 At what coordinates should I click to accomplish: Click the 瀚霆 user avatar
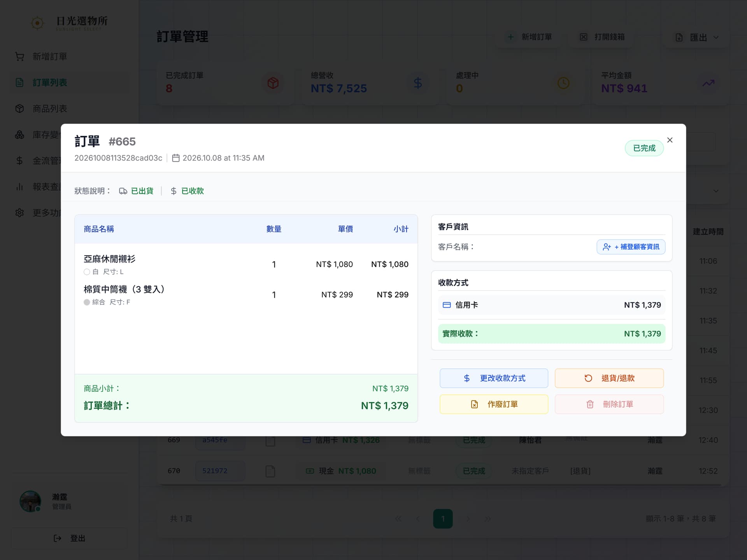pos(30,501)
